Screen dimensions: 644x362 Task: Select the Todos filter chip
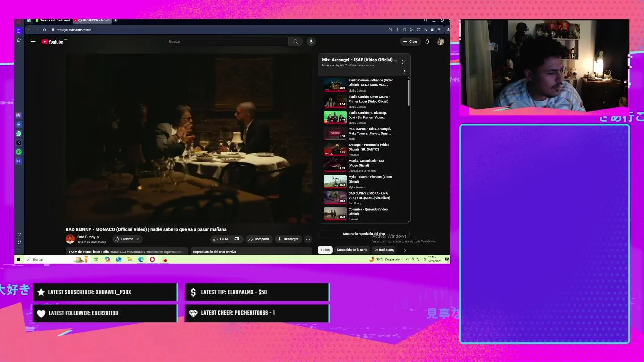click(325, 250)
